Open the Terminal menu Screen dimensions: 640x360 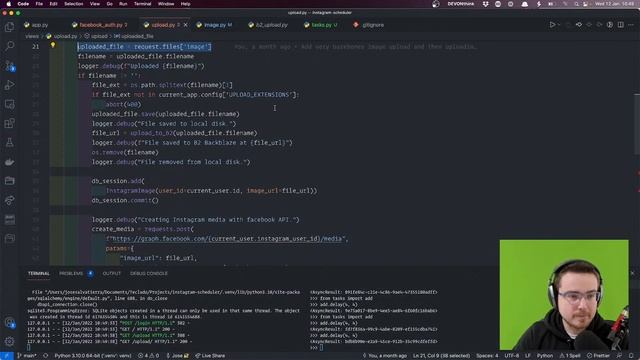142,4
